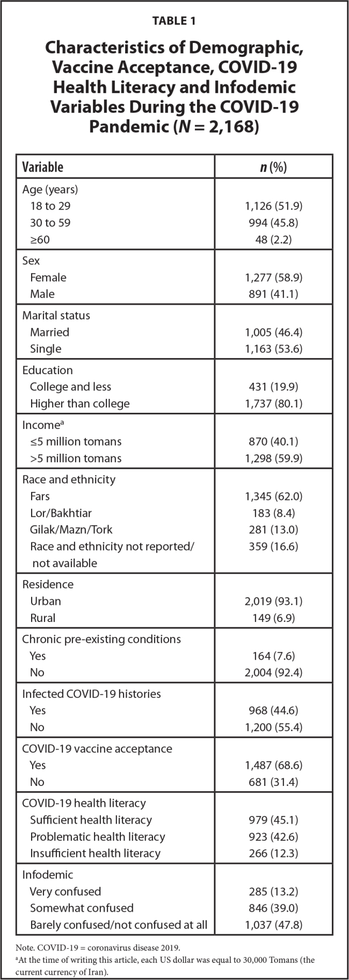Click the "Very confused" Infodemic row label
Screen dimensions: 349x980
click(65, 892)
